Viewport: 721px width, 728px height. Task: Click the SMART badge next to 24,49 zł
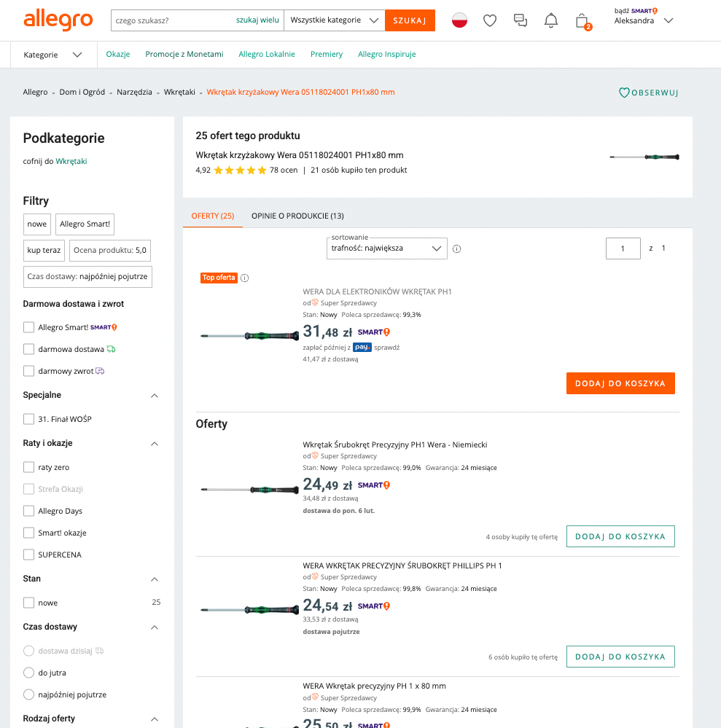373,485
